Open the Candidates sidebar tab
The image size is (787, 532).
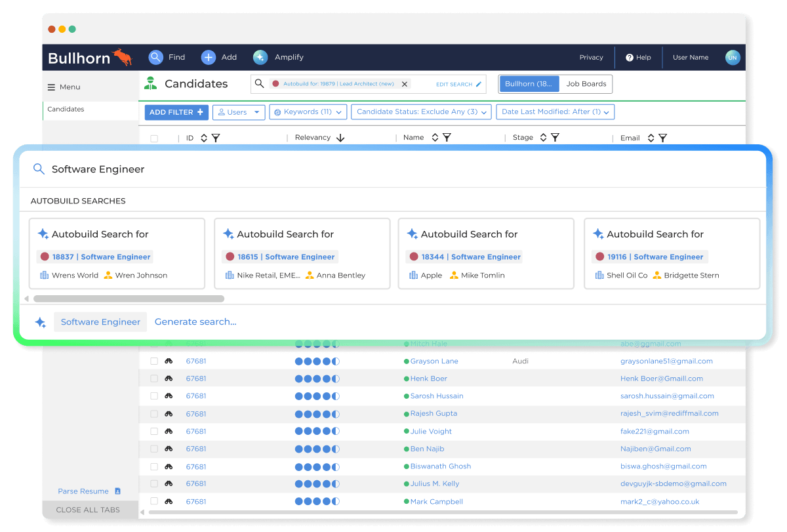91,110
